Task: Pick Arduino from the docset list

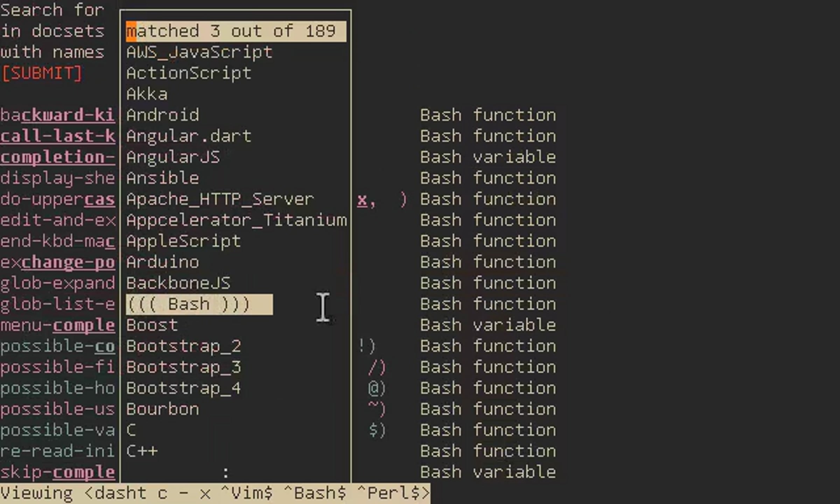Action: pyautogui.click(x=162, y=262)
